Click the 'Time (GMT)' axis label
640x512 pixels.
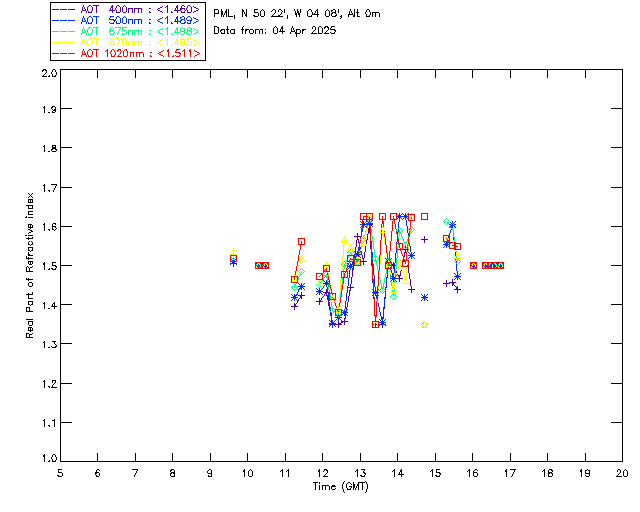[340, 486]
